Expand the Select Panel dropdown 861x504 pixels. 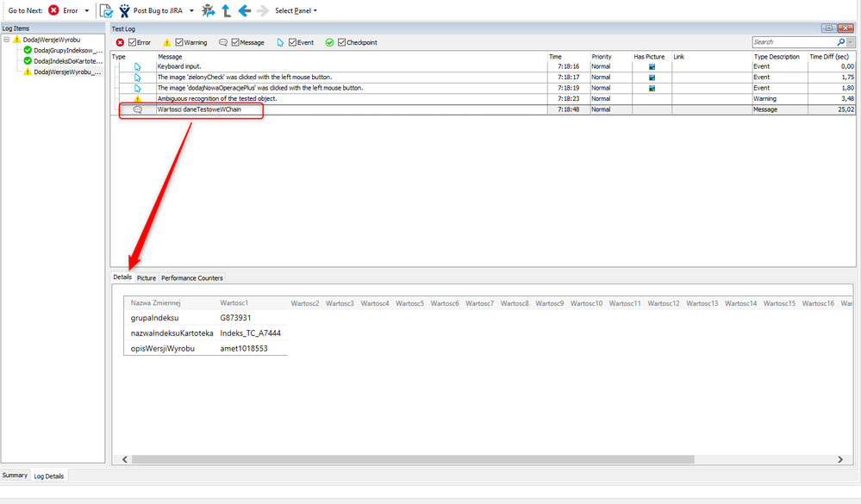(x=296, y=11)
